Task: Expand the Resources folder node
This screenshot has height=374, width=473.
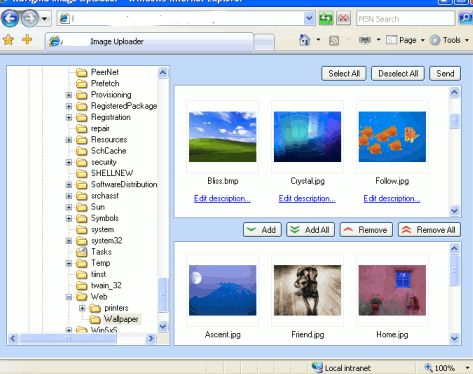Action: [69, 140]
